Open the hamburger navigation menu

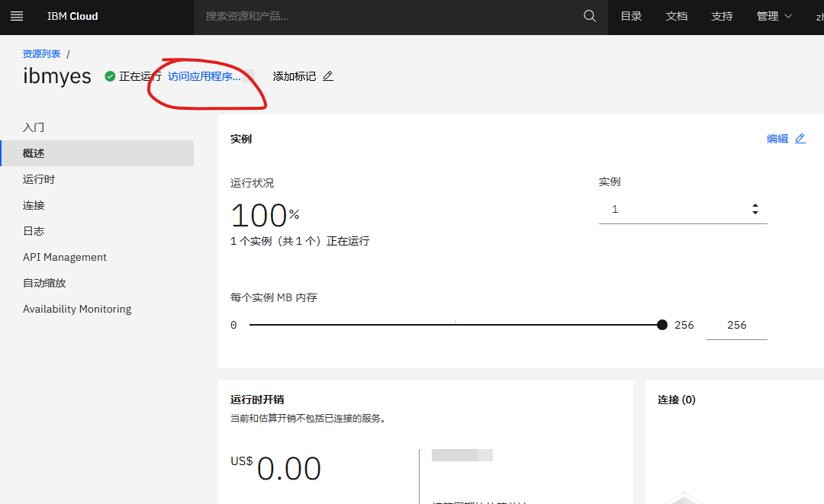[x=17, y=16]
